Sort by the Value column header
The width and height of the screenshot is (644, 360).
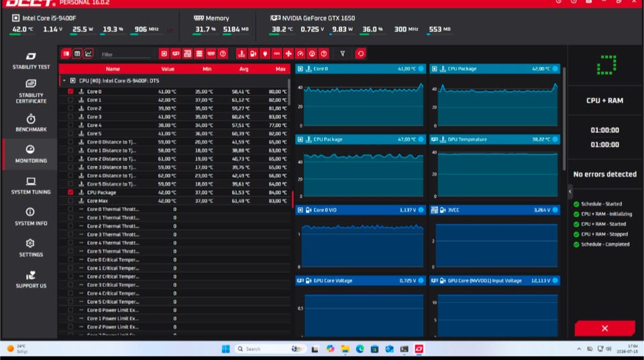point(168,69)
